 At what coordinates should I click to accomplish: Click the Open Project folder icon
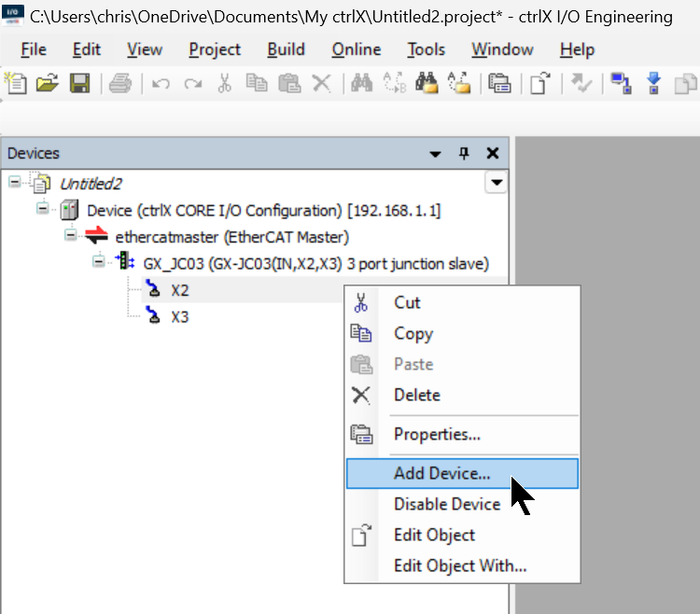48,83
